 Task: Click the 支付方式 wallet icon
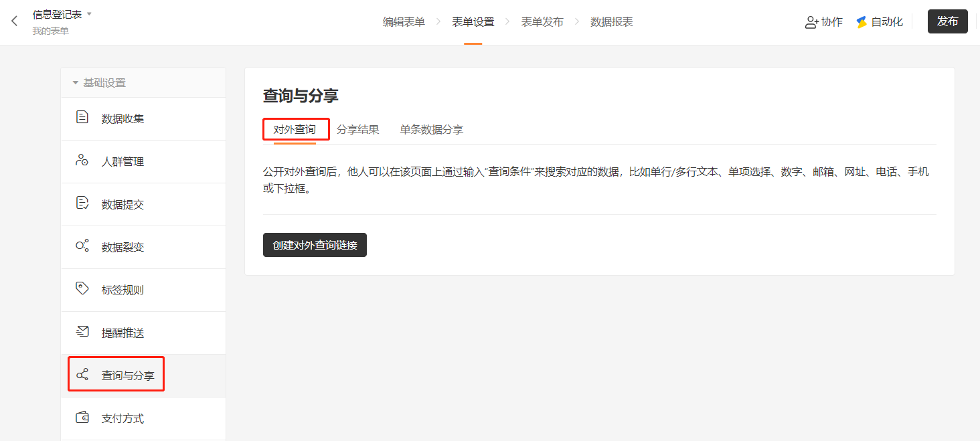coord(82,418)
